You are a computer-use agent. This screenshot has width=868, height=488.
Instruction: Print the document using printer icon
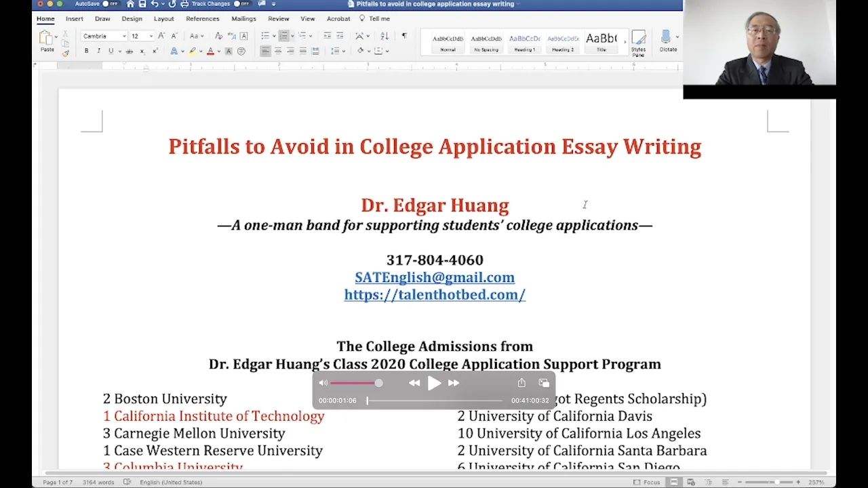[184, 4]
